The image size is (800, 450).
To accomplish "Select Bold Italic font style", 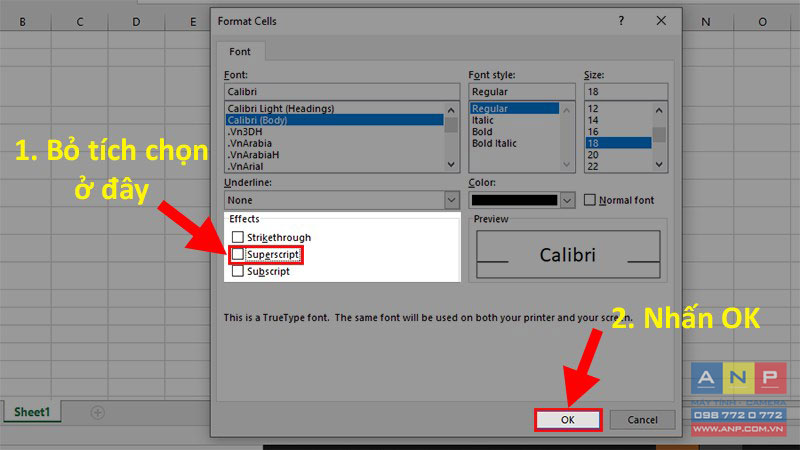I will pyautogui.click(x=514, y=143).
